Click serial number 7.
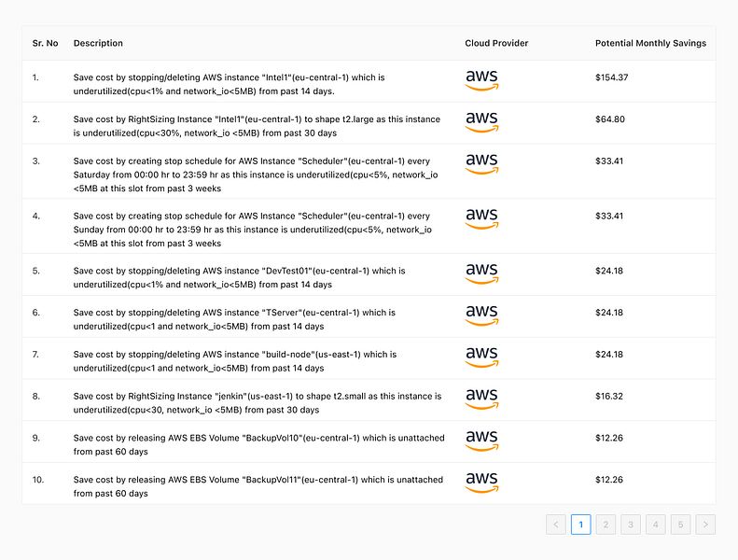Screen dimensions: 738x560 (x=35, y=355)
